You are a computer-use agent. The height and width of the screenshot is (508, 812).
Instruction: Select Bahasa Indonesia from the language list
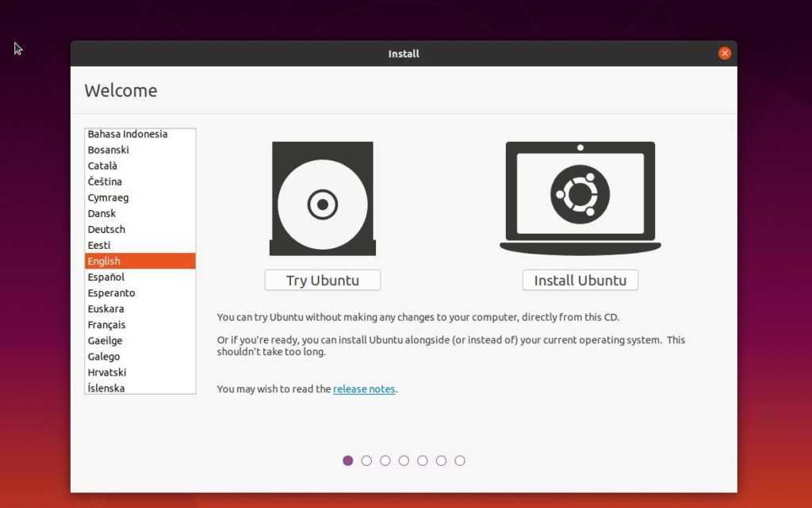pos(128,134)
